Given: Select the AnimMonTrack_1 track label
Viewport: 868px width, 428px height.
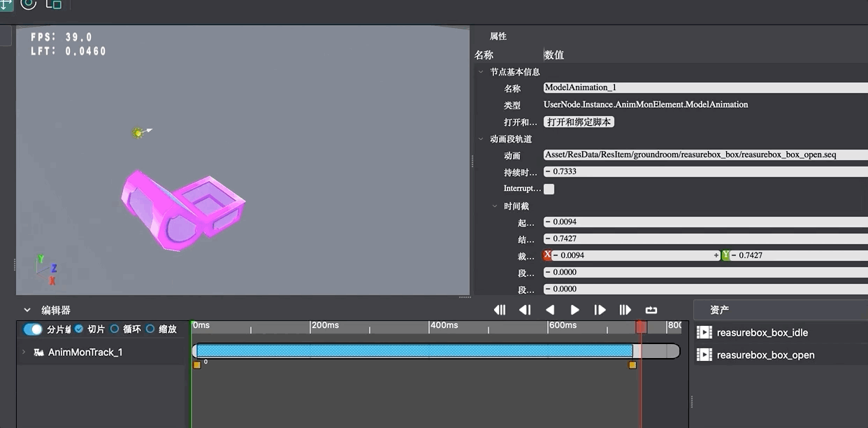Looking at the screenshot, I should 85,352.
